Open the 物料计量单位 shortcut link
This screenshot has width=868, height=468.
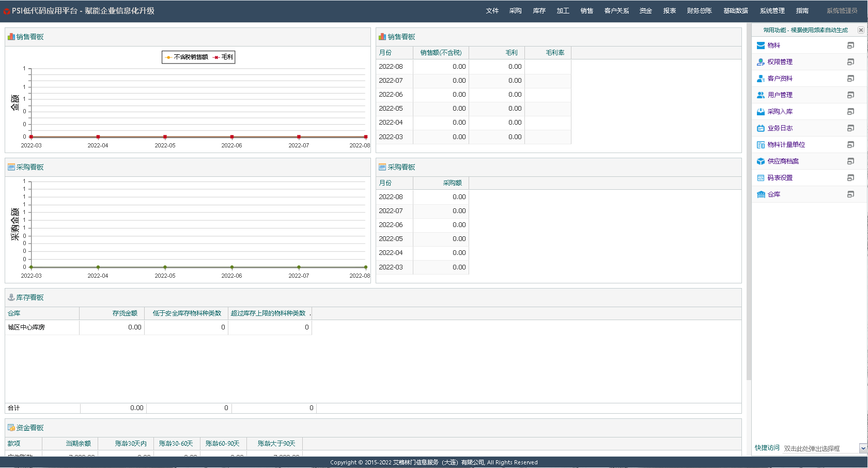(x=786, y=145)
